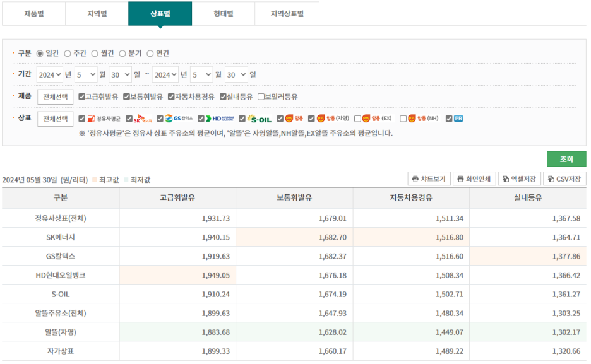The width and height of the screenshot is (591, 364).
Task: Switch to the 형태별 tab
Action: (x=224, y=13)
